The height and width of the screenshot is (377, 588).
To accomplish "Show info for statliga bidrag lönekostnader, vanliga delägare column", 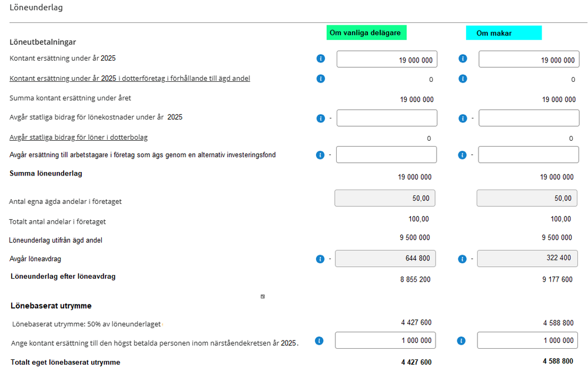I will (321, 118).
